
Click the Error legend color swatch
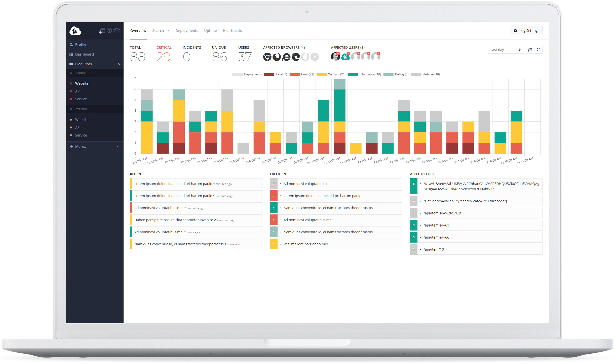294,74
